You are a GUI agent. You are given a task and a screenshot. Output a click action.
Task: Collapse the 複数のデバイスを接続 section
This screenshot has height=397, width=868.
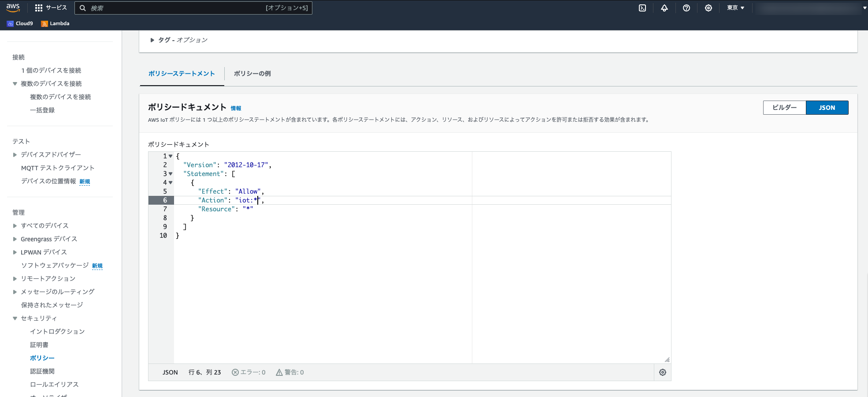[15, 83]
